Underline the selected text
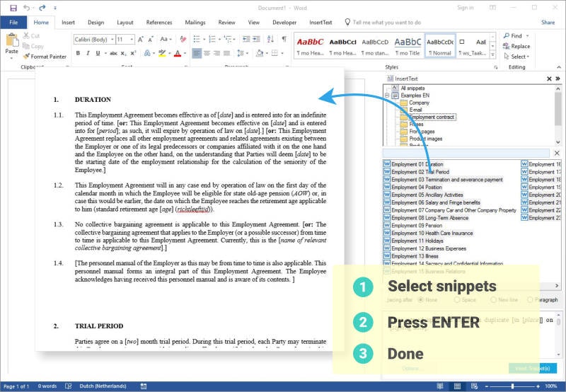Image resolution: width=566 pixels, height=392 pixels. coord(98,53)
